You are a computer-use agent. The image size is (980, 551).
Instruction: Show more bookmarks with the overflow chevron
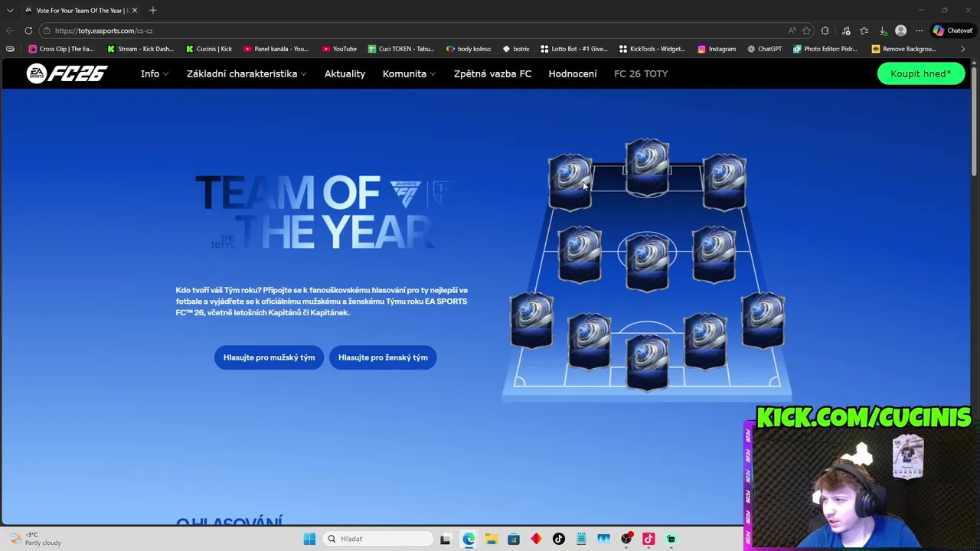pos(962,49)
